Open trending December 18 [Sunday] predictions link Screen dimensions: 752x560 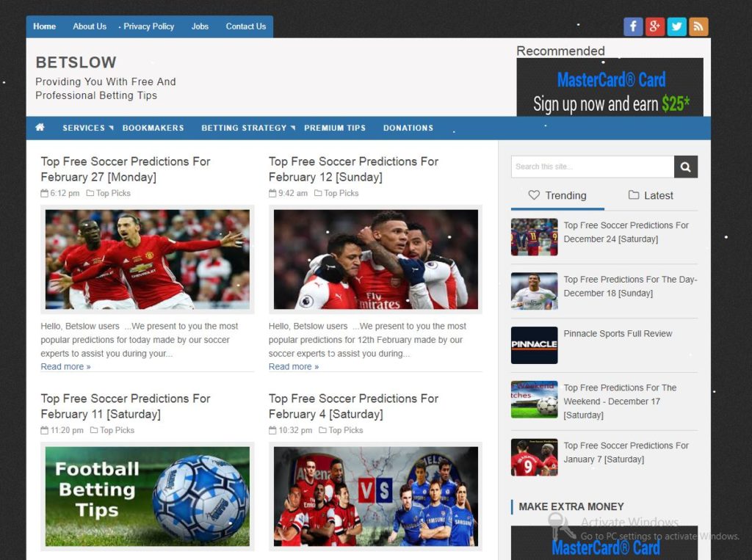630,286
